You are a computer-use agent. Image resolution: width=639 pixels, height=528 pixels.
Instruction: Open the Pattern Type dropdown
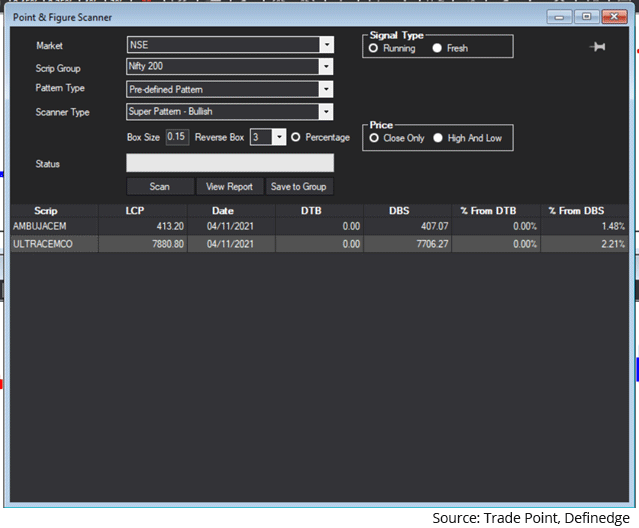(x=326, y=89)
